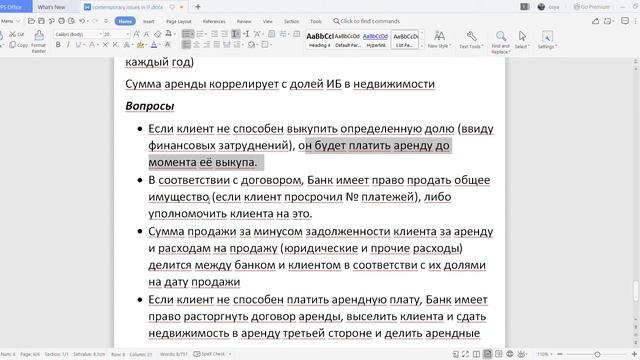This screenshot has height=360, width=640.
Task: Apply the font color swatch
Action: 154,45
